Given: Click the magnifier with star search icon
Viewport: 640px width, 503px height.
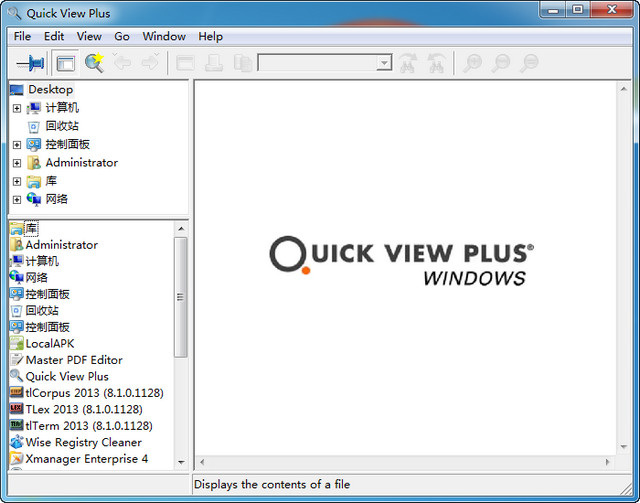Looking at the screenshot, I should coord(94,63).
